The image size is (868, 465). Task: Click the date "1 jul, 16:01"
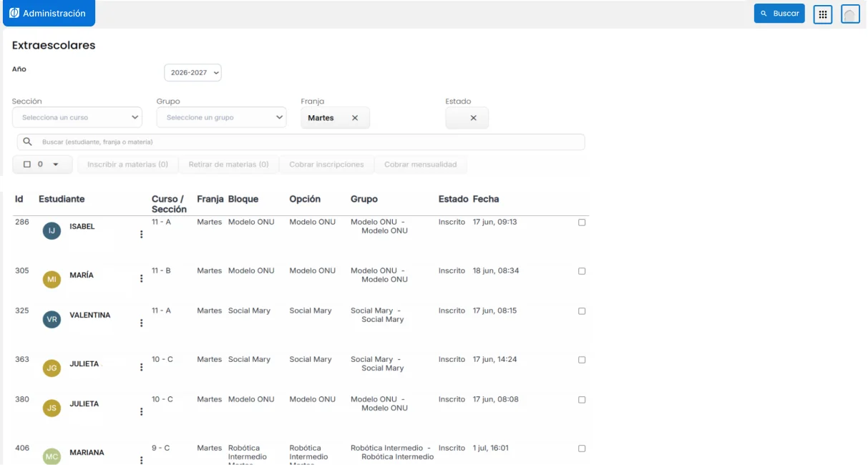point(491,448)
